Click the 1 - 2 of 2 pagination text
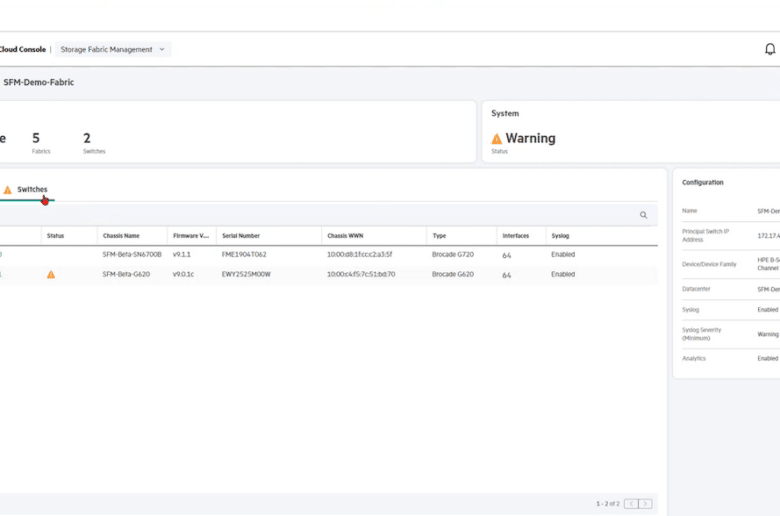This screenshot has height=516, width=780. pos(608,504)
